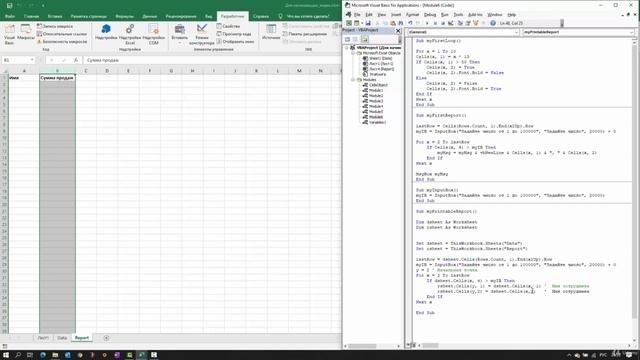Collapse the Modules folder
Viewport: 640px width, 360px height.
coord(353,80)
